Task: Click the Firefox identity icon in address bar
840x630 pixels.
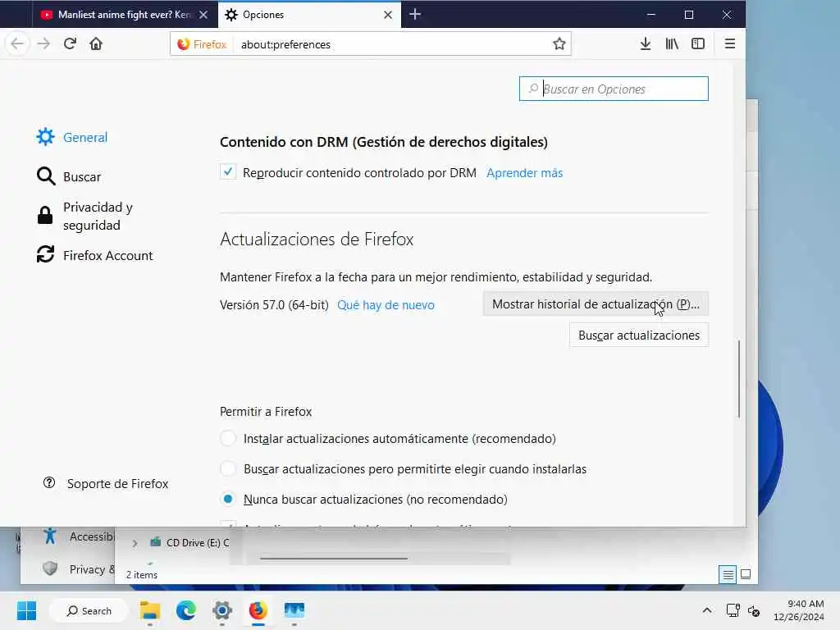Action: coord(202,44)
